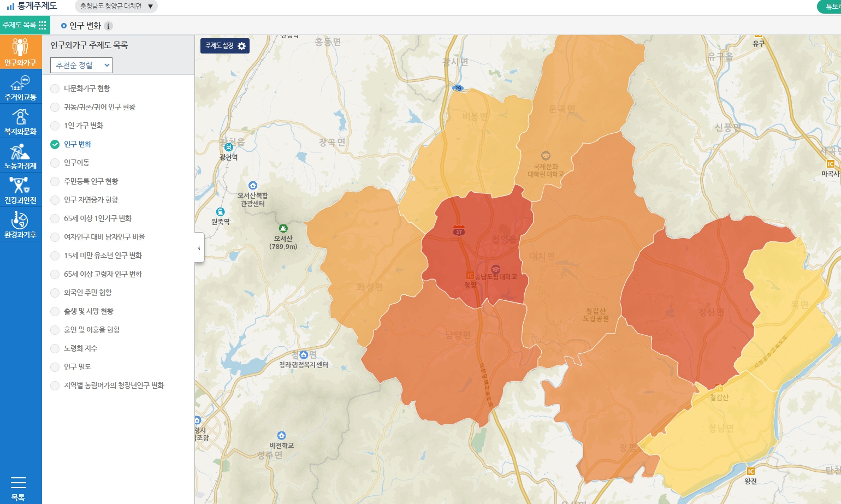The height and width of the screenshot is (504, 841).
Task: Select 인구 밀도 from the theme list
Action: (x=55, y=367)
